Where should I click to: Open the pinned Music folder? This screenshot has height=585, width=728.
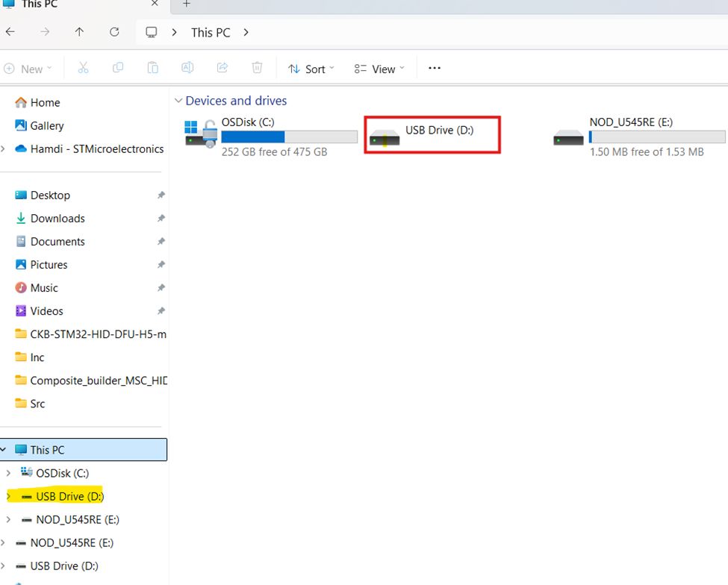(44, 288)
